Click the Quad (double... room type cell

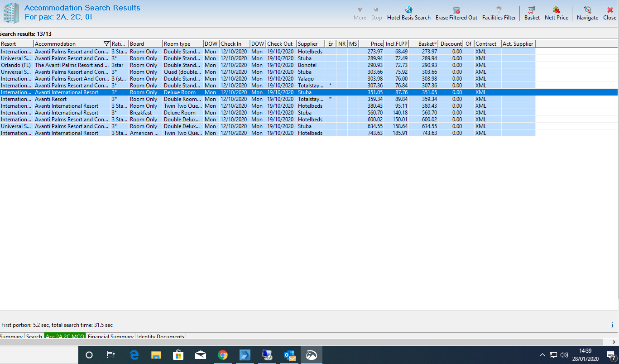183,72
